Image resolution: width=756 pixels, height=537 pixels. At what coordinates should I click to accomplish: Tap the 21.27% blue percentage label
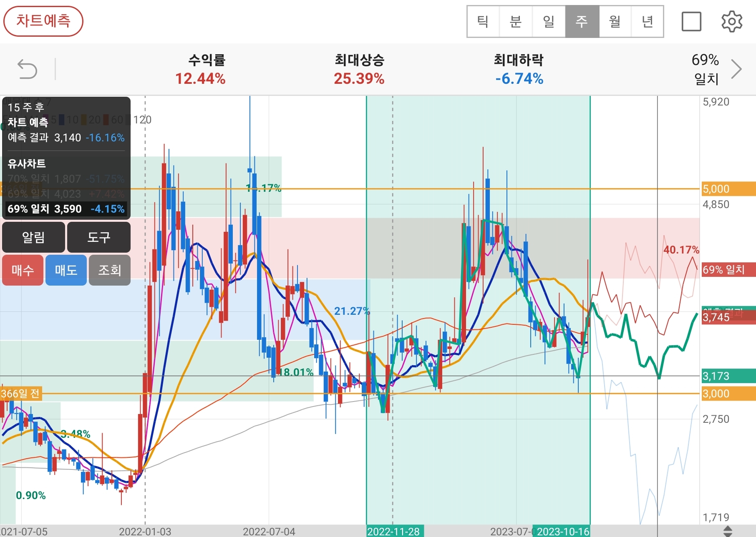click(x=352, y=311)
